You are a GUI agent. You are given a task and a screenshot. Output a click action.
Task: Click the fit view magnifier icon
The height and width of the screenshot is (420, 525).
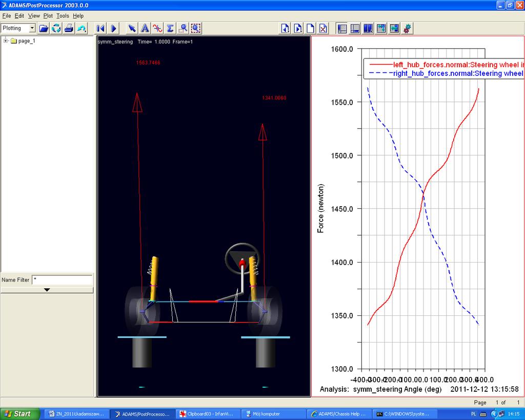195,29
